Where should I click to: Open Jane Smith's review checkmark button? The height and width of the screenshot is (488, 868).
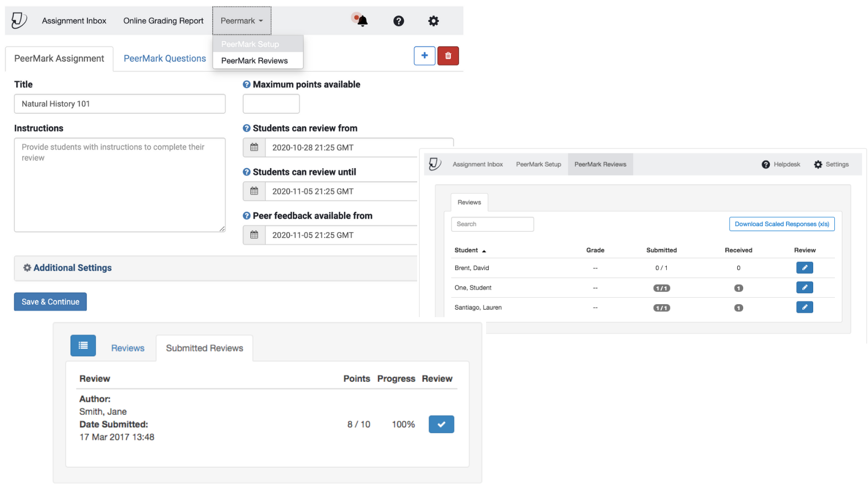click(x=442, y=424)
